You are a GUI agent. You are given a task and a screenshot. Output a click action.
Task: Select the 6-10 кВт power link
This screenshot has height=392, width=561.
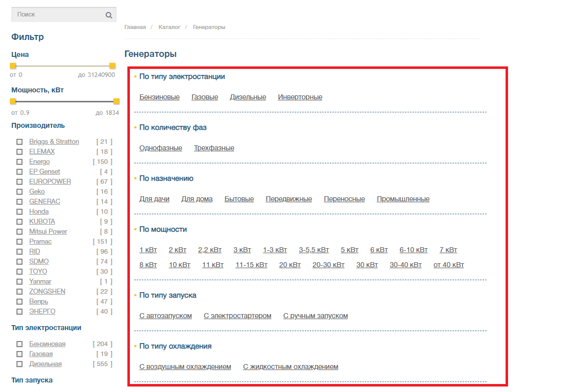(413, 250)
